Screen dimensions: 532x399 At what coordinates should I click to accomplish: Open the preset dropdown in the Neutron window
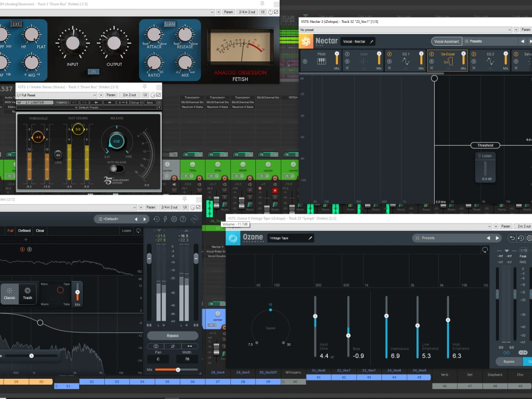(69, 207)
